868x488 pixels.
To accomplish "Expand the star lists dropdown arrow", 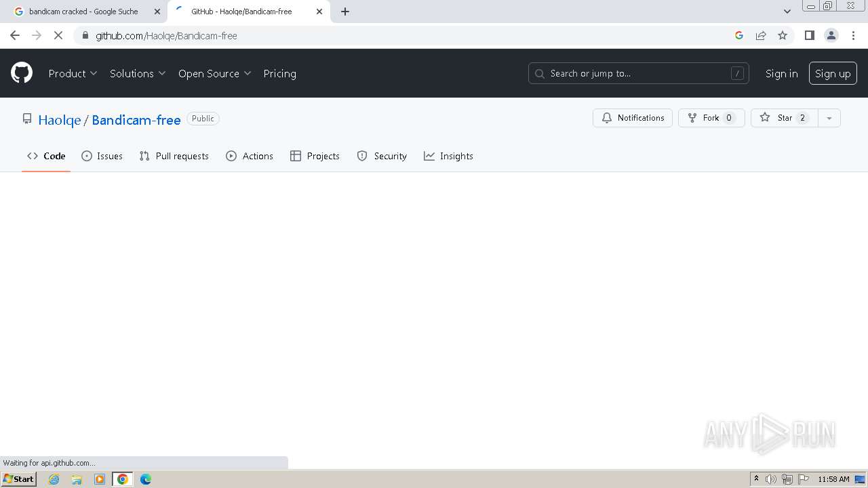I will [x=829, y=118].
